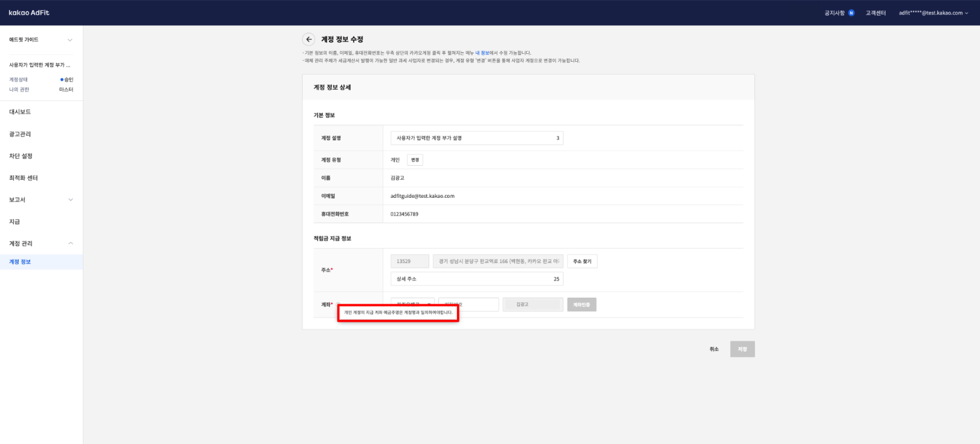Expand the 애드핏 가이드 sidebar section

70,40
